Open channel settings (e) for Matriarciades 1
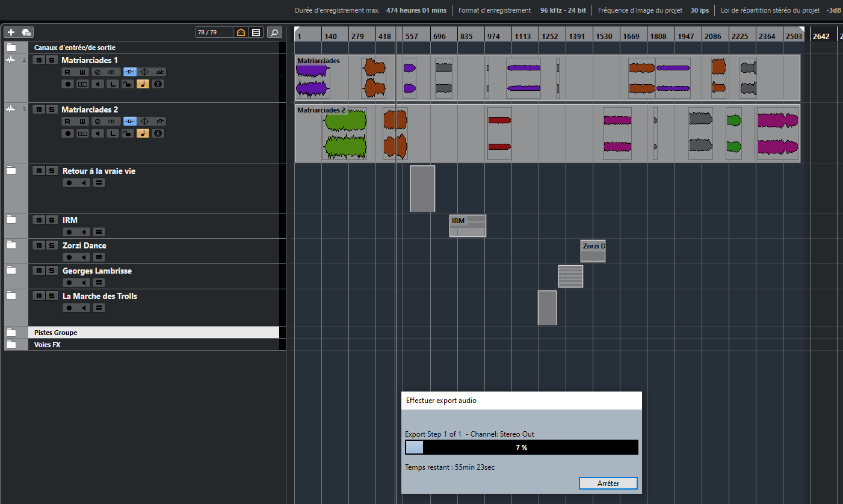The height and width of the screenshot is (504, 843). tap(97, 72)
